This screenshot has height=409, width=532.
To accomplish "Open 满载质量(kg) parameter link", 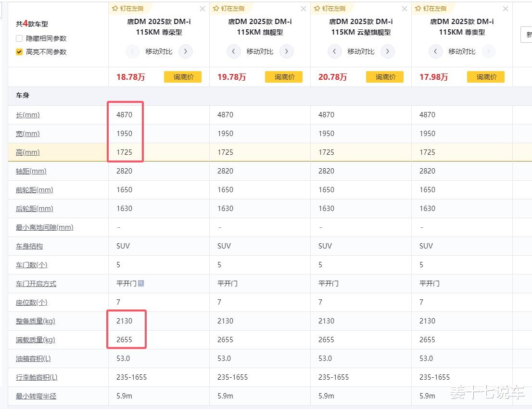I will pyautogui.click(x=35, y=340).
